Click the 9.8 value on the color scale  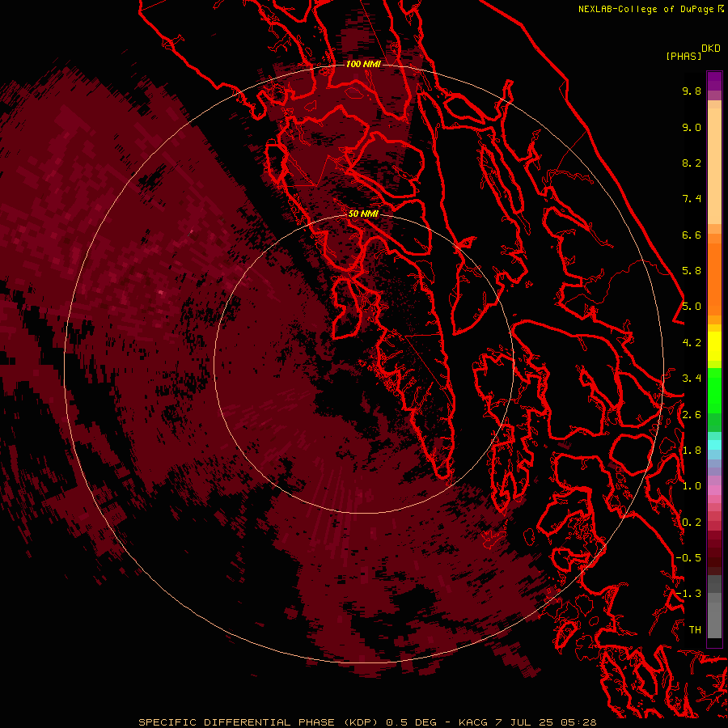[x=692, y=91]
